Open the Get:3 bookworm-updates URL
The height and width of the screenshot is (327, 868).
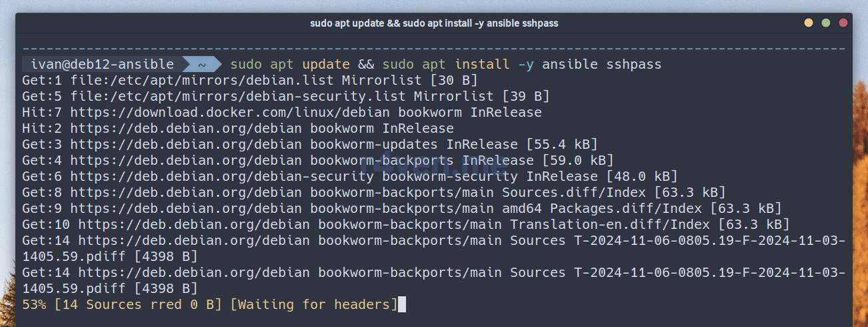coord(185,145)
